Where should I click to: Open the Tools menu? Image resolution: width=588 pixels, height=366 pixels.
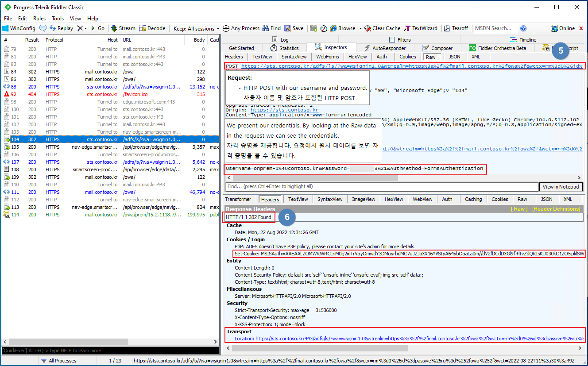click(58, 19)
